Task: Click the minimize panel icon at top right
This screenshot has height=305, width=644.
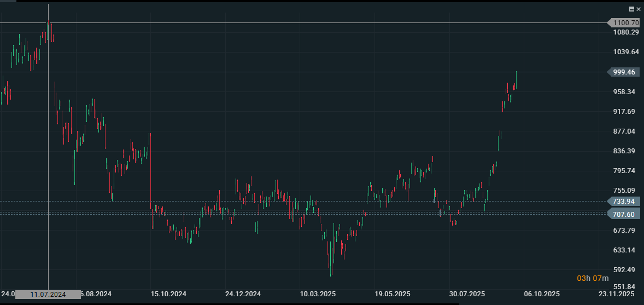Action: pyautogui.click(x=632, y=9)
